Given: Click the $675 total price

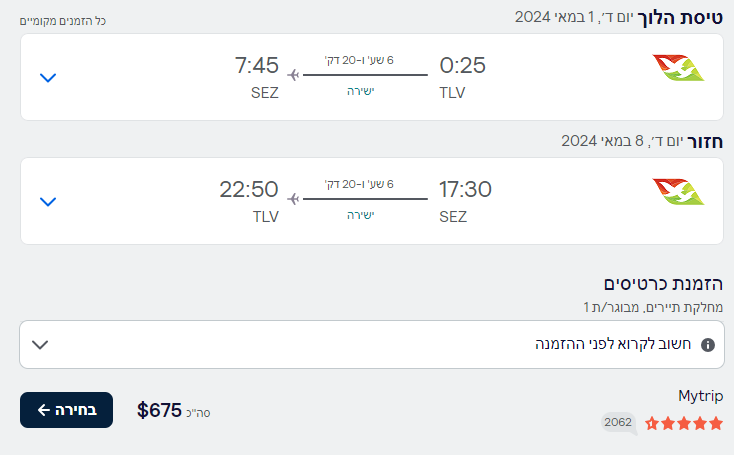Looking at the screenshot, I should tap(159, 411).
